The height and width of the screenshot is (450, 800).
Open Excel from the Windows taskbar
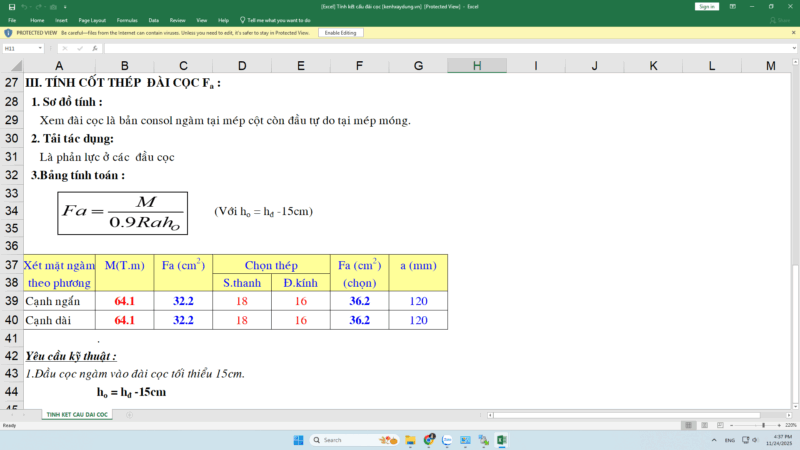coord(502,440)
